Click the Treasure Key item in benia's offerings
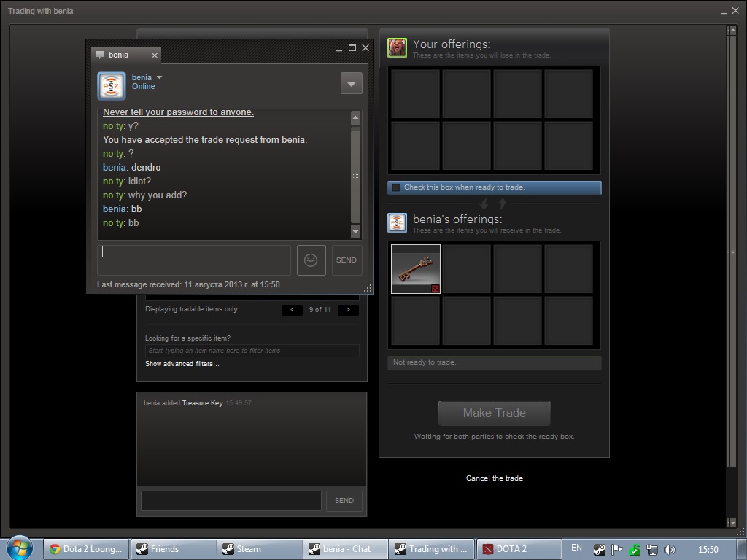747x560 pixels. [415, 269]
